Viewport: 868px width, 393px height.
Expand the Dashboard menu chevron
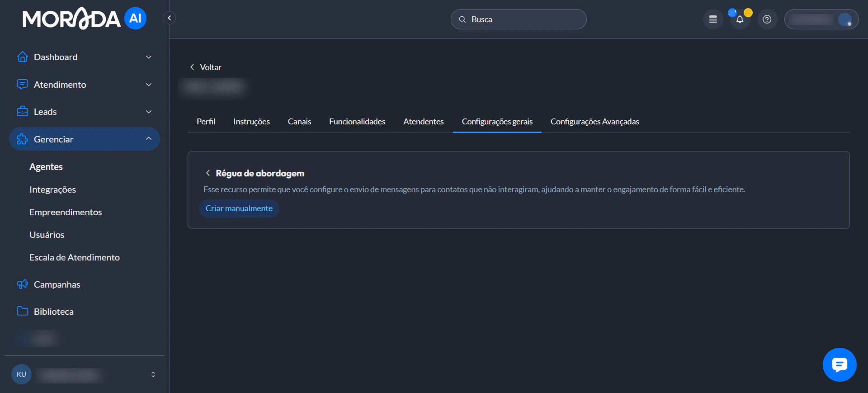click(x=149, y=57)
